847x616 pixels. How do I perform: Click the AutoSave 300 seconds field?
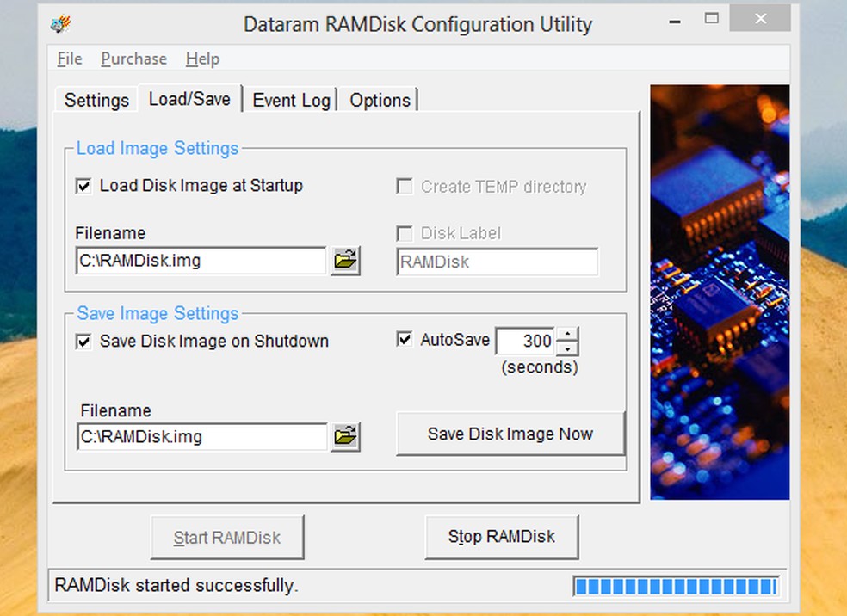click(526, 342)
